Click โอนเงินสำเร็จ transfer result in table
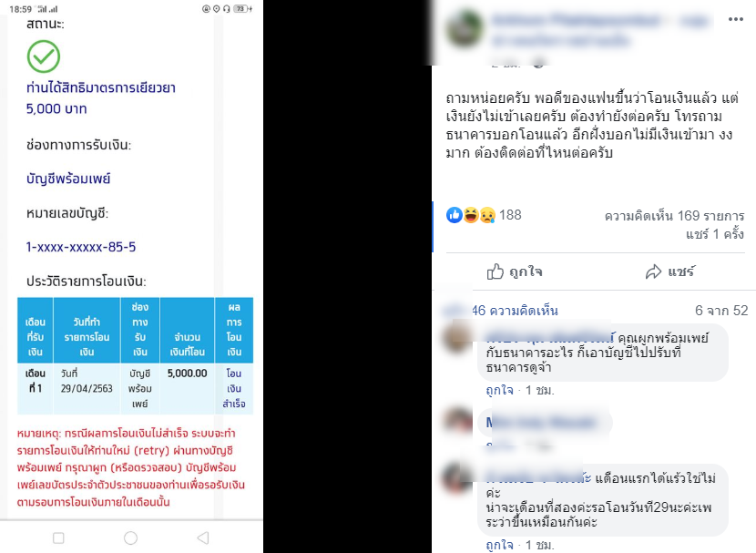 234,389
